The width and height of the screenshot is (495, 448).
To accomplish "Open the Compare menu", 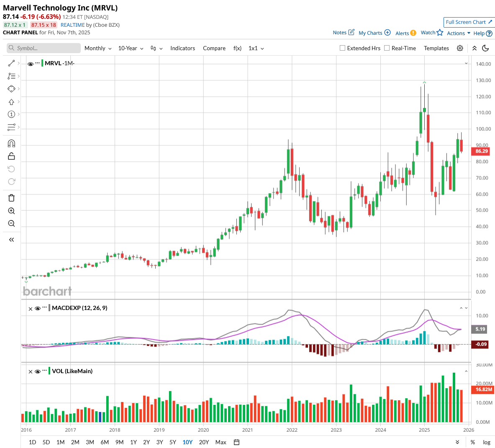I will pos(214,48).
